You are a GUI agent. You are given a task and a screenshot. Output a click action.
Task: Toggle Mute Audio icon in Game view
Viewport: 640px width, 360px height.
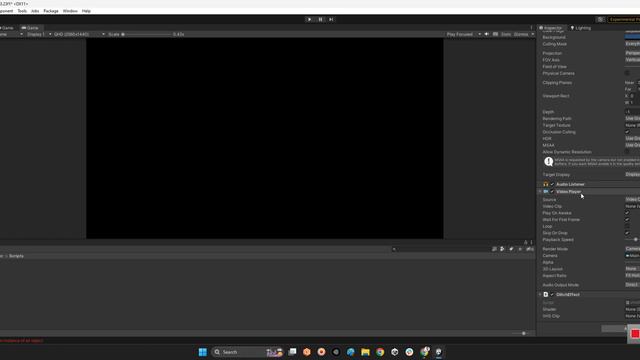tap(487, 34)
